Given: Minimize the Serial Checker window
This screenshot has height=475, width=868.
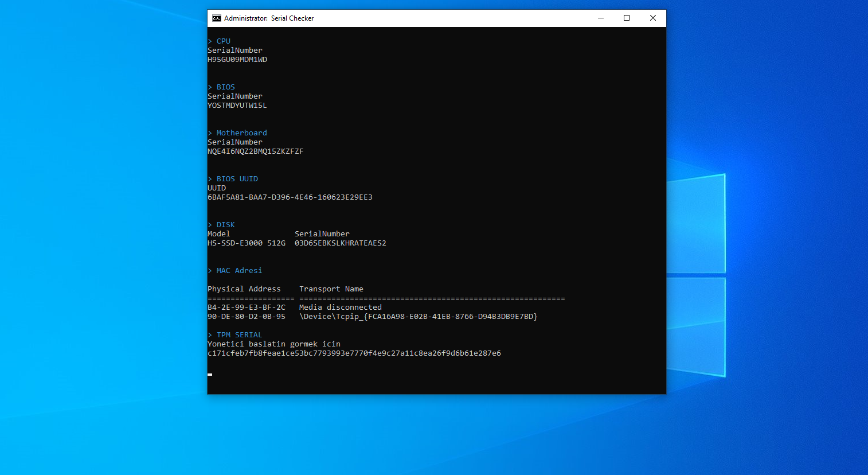Looking at the screenshot, I should pos(601,18).
